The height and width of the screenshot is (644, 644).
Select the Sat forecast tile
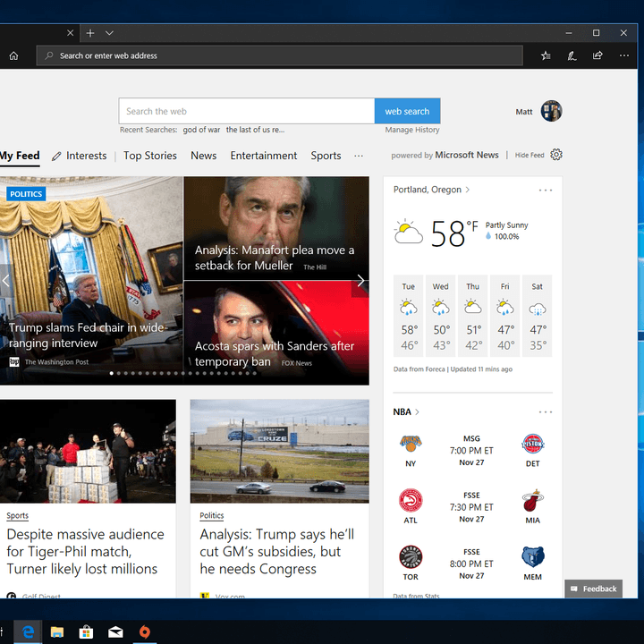pos(538,316)
